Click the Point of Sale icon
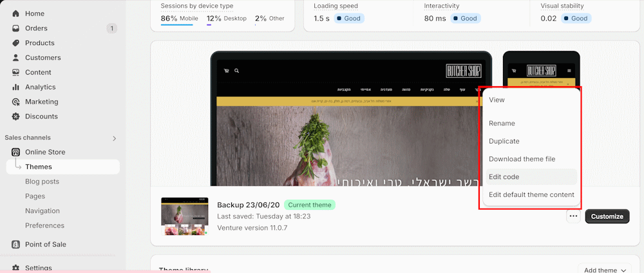Viewport: 644px width, 273px height. click(15, 245)
